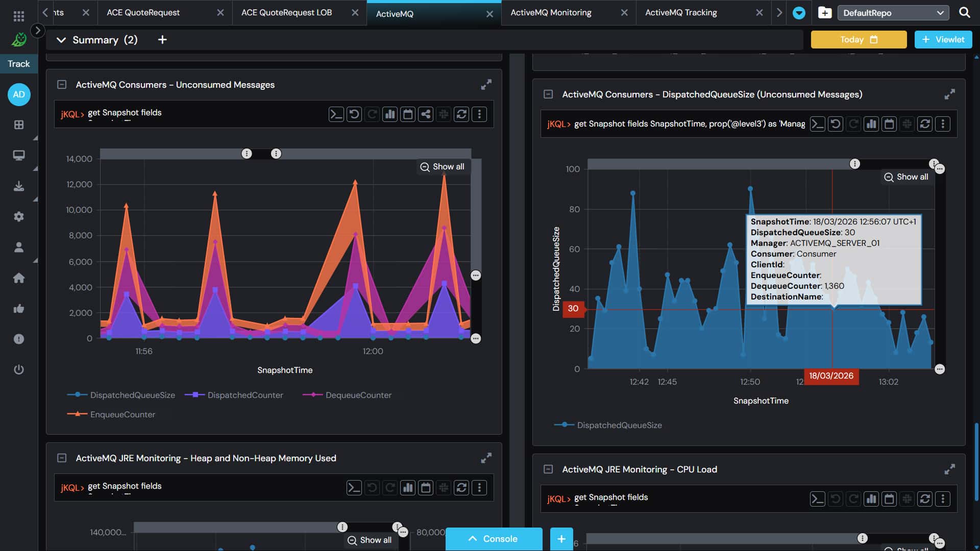980x551 pixels.
Task: Click Show all to reset DispatchedQueueSize chart zoom
Action: click(906, 177)
